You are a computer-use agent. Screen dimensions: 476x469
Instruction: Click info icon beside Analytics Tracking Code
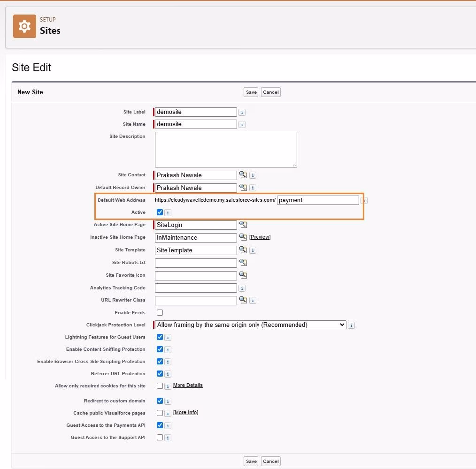pyautogui.click(x=242, y=288)
